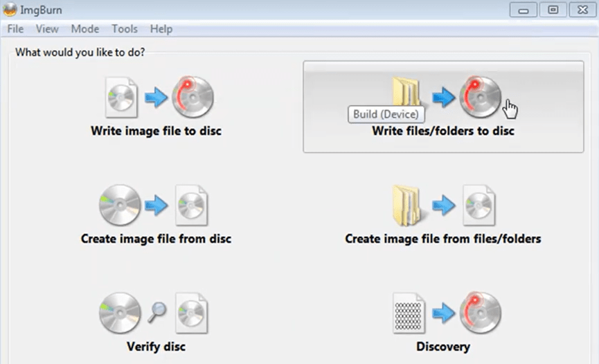
Task: Open the Help menu
Action: (x=161, y=29)
